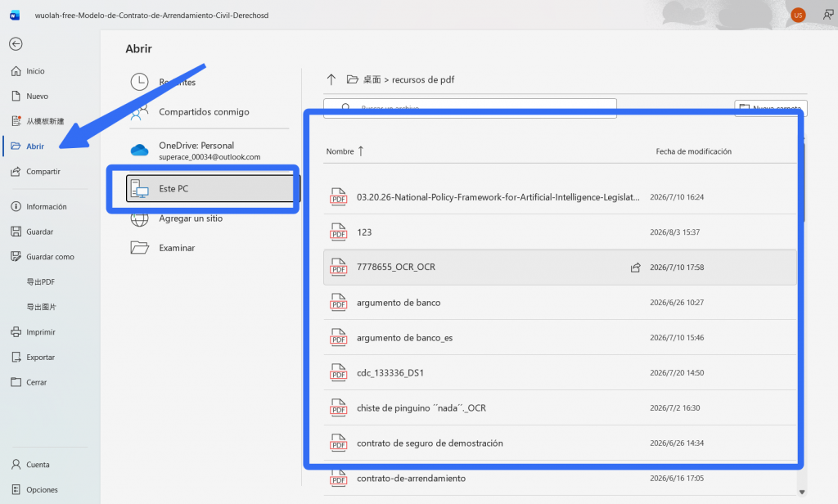The width and height of the screenshot is (838, 504).
Task: Click the 导出PDF option
Action: click(x=41, y=282)
